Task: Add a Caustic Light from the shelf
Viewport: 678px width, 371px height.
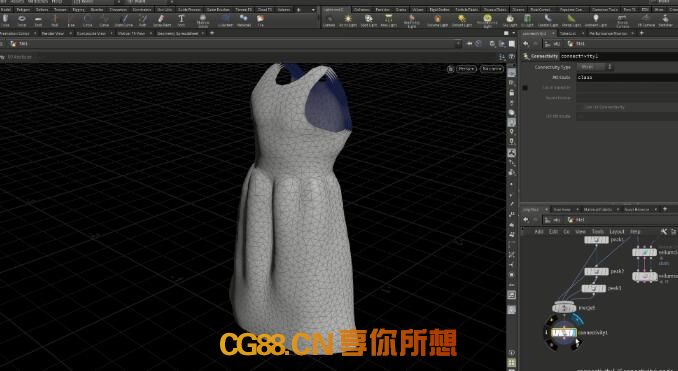Action: 547,20
